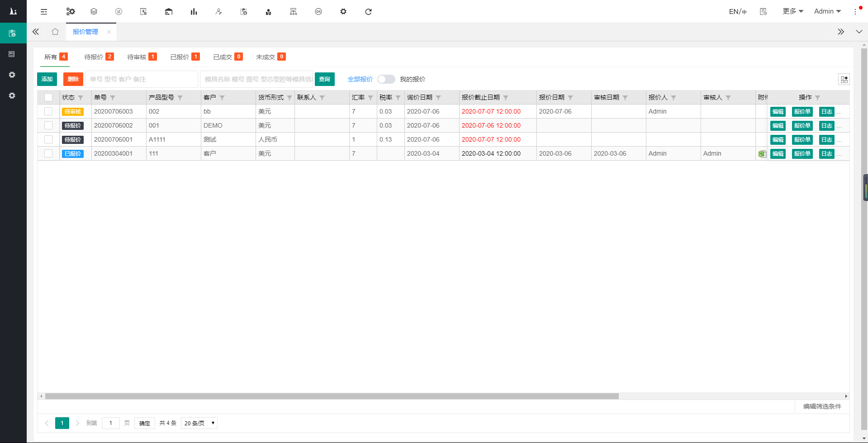Click the horizontal scrollbar under the table
The image size is (868, 443).
click(x=332, y=396)
